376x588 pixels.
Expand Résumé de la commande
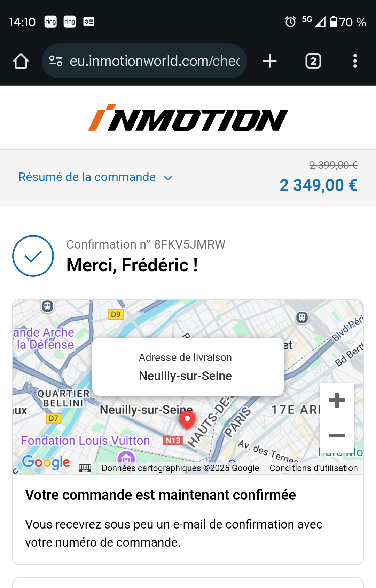(87, 177)
